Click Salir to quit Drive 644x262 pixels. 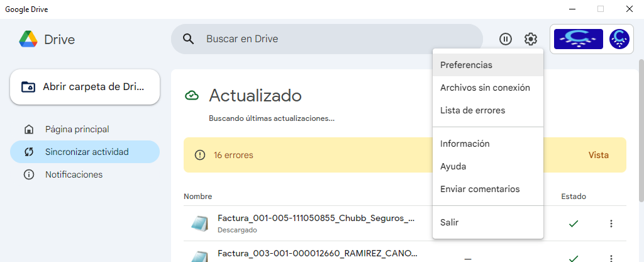[450, 222]
